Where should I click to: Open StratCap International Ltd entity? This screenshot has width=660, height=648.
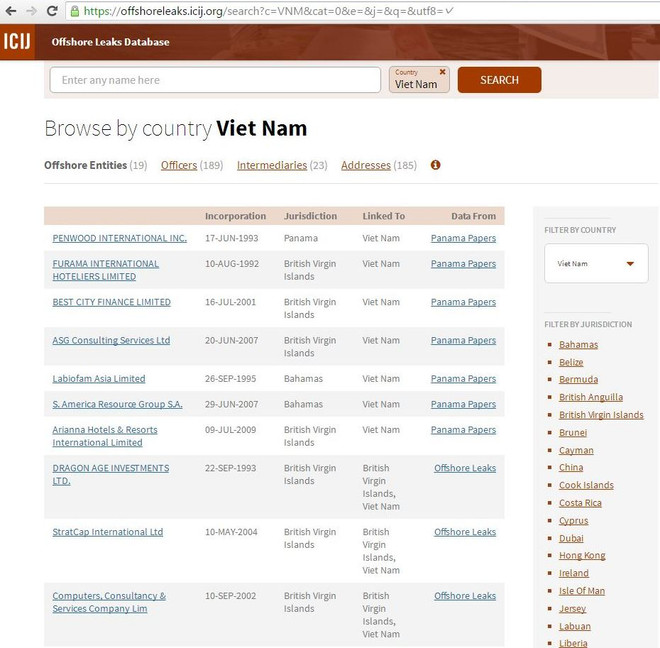coord(108,532)
